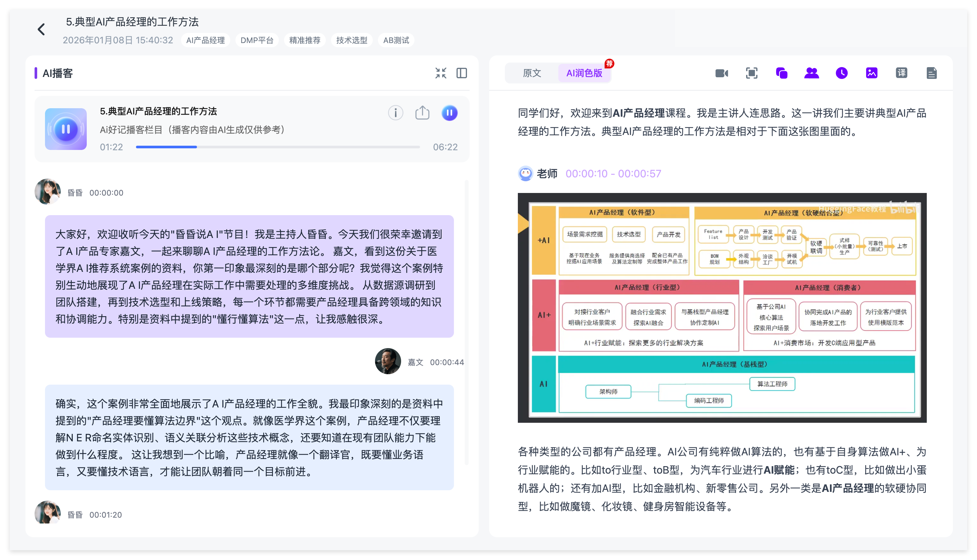Image resolution: width=977 pixels, height=560 pixels.
Task: Pause playback with small purple button
Action: point(449,113)
